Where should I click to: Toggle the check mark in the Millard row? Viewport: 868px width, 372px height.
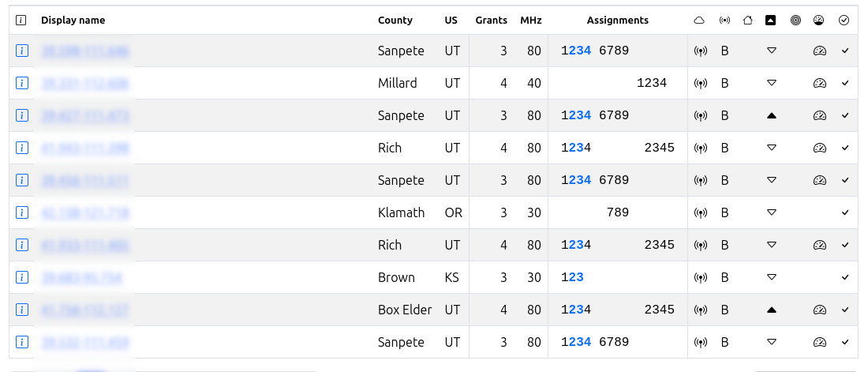click(x=845, y=83)
